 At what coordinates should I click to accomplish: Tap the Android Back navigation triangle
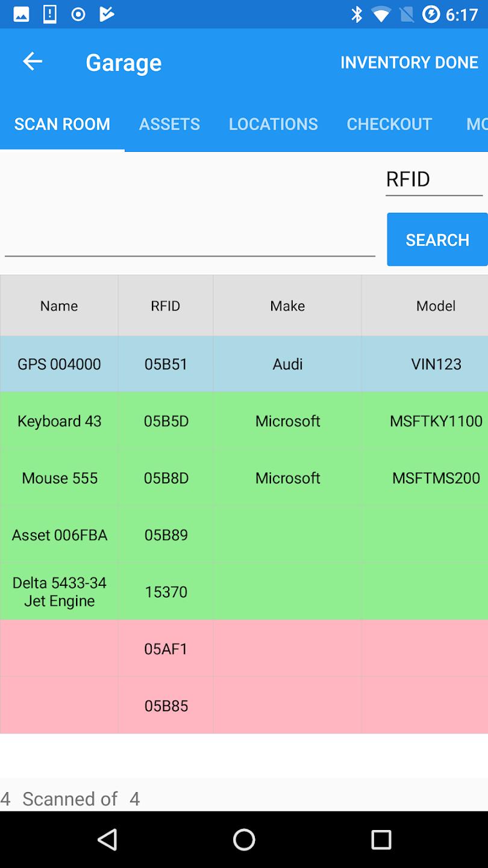pyautogui.click(x=107, y=839)
